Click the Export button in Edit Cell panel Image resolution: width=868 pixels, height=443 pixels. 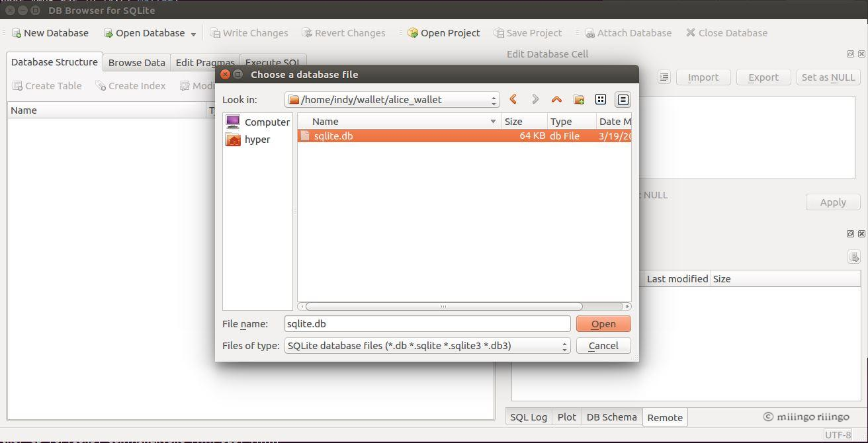tap(763, 77)
